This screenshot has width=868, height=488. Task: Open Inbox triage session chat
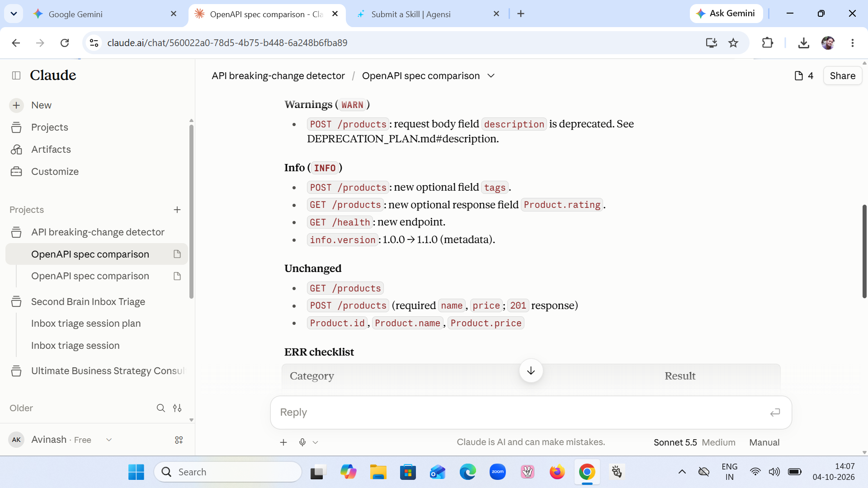[75, 346]
